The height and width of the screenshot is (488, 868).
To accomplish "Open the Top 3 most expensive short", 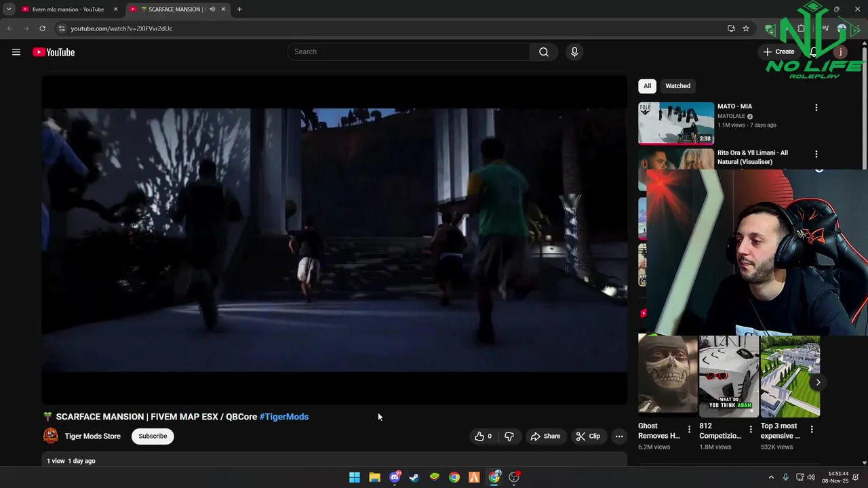I will (789, 375).
